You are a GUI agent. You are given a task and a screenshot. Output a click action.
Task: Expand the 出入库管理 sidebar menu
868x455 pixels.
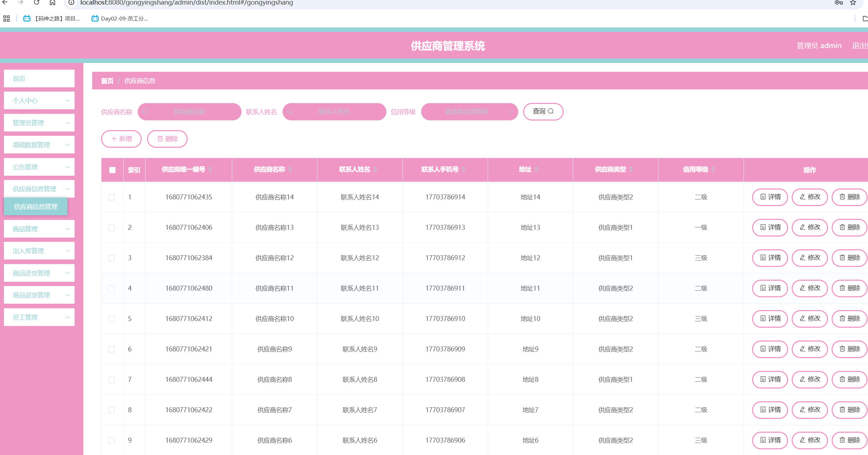tap(39, 251)
